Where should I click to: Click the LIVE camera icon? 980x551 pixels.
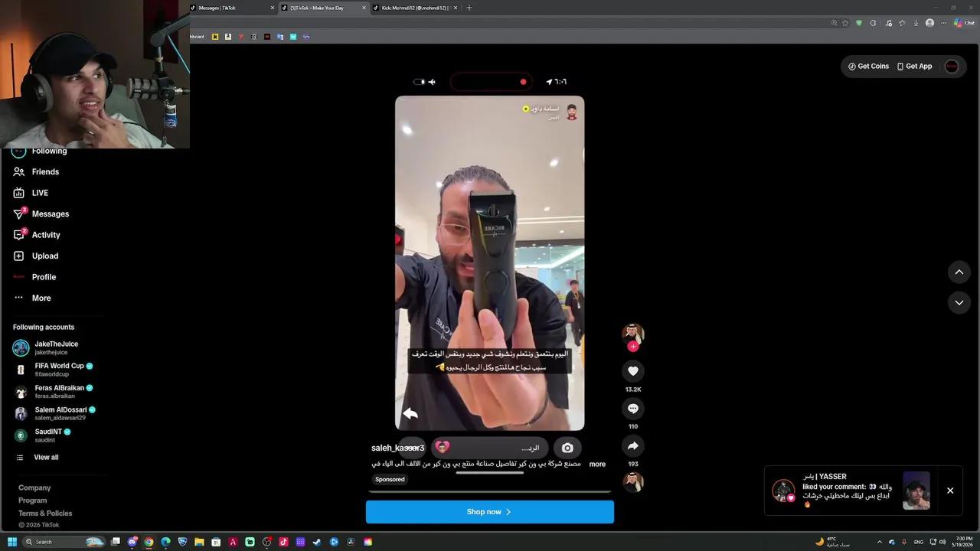19,193
